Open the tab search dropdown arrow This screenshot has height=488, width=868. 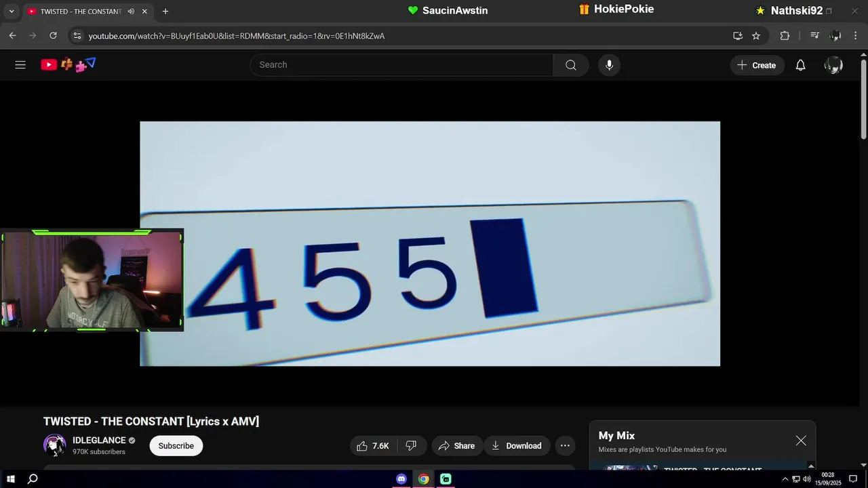click(11, 12)
